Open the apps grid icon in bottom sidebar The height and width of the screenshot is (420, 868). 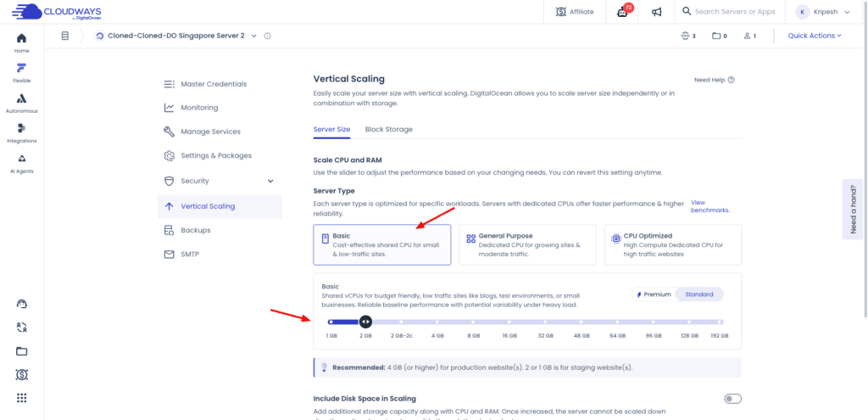point(21,398)
